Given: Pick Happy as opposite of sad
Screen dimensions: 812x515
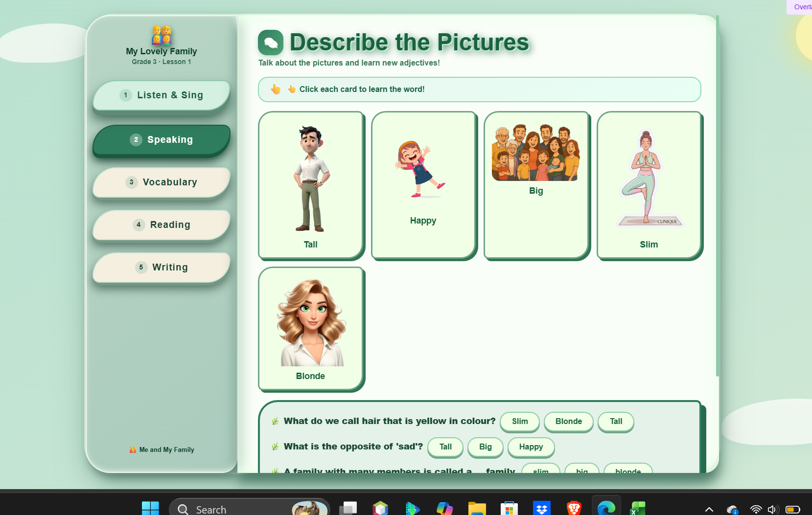Looking at the screenshot, I should (531, 447).
